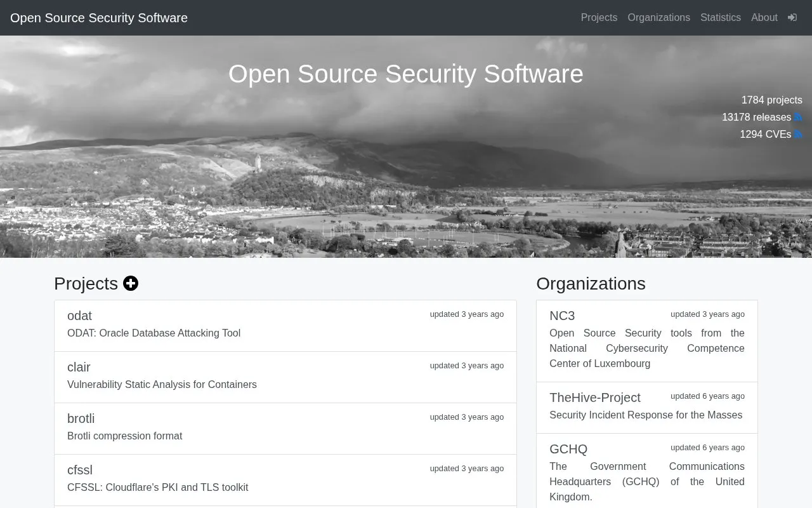Click "ODAT: Oracle Database Attacking Tool" description
Screen dimensions: 812x508
[x=154, y=333]
